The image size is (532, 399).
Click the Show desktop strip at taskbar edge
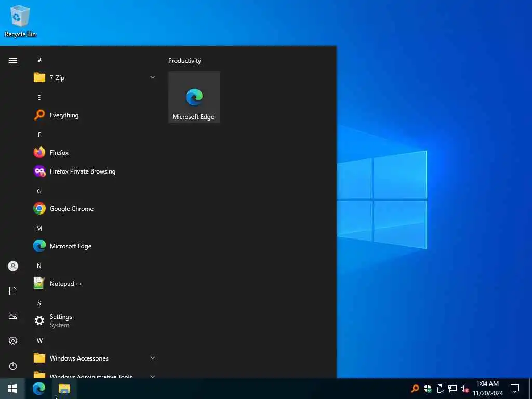(x=530, y=389)
